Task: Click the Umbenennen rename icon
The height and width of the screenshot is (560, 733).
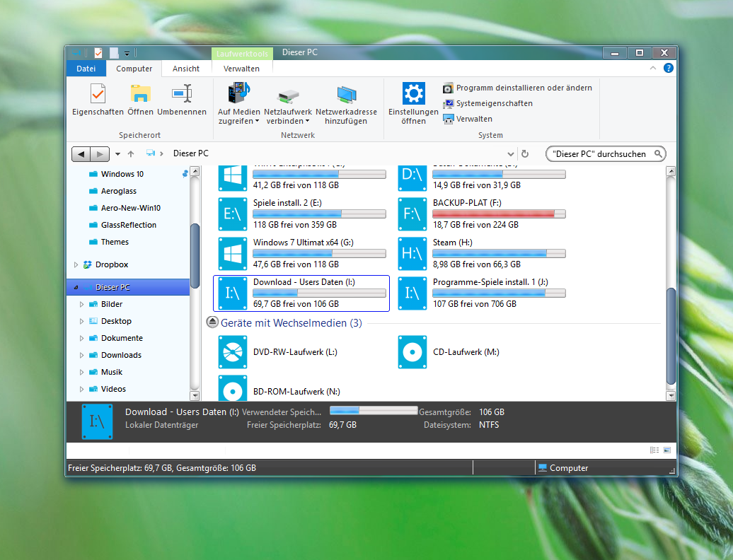Action: click(x=182, y=93)
